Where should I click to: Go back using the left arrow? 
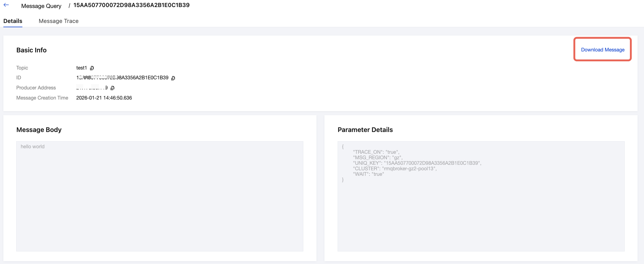6,5
